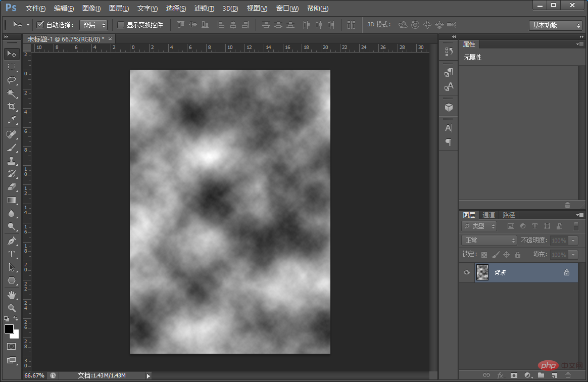Select the Brush tool
The image size is (588, 382).
(x=12, y=148)
